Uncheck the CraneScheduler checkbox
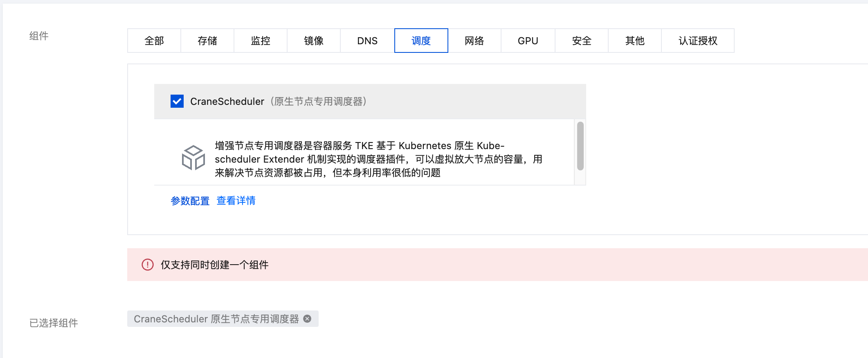 pyautogui.click(x=177, y=101)
